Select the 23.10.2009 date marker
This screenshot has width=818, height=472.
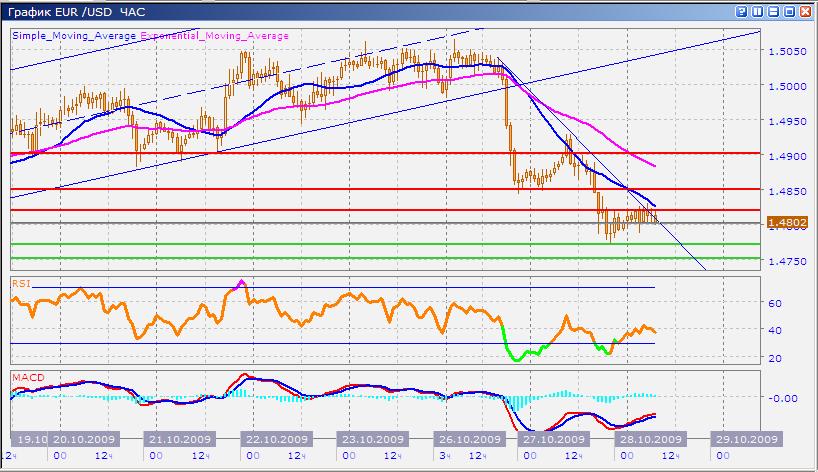click(371, 439)
